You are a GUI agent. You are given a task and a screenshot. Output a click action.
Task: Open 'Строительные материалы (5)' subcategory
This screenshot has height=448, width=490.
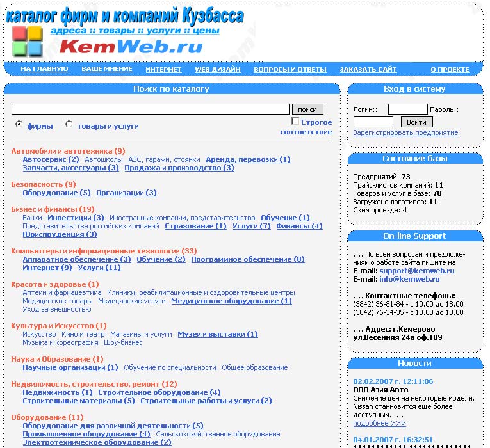pyautogui.click(x=79, y=401)
